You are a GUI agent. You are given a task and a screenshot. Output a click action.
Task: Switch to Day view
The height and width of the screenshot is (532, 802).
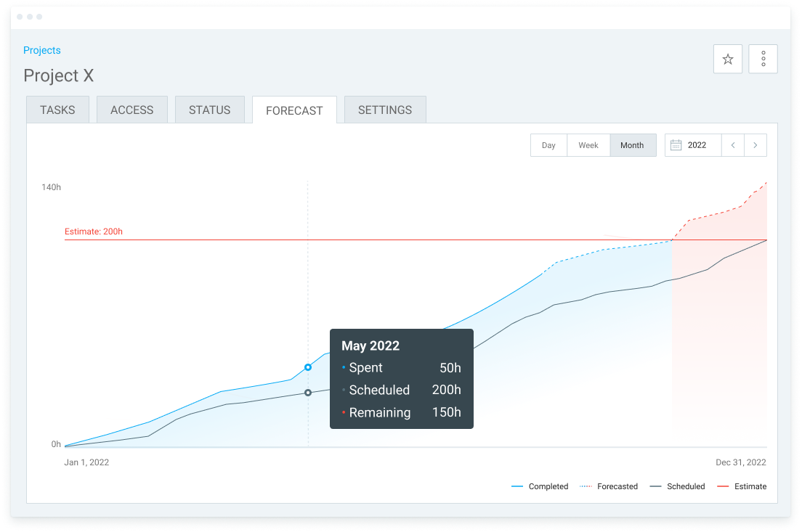point(548,145)
